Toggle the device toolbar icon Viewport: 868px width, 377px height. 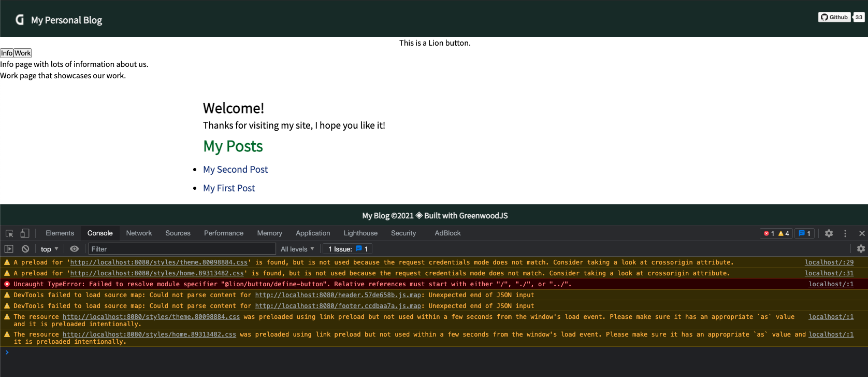point(25,233)
